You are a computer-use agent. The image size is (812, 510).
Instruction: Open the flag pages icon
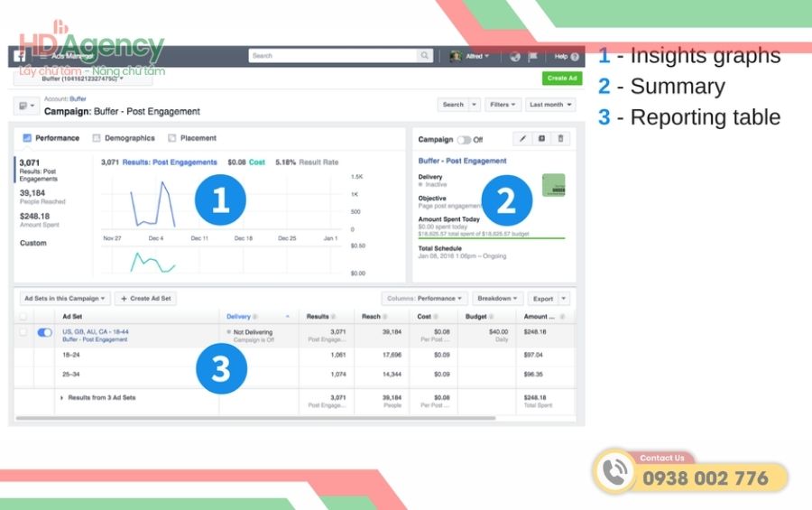(x=532, y=57)
